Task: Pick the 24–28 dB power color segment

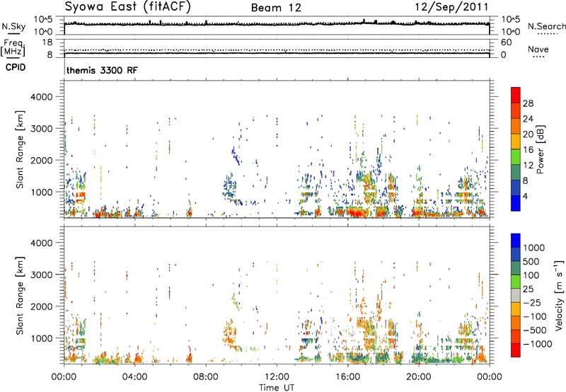Action: pyautogui.click(x=516, y=110)
